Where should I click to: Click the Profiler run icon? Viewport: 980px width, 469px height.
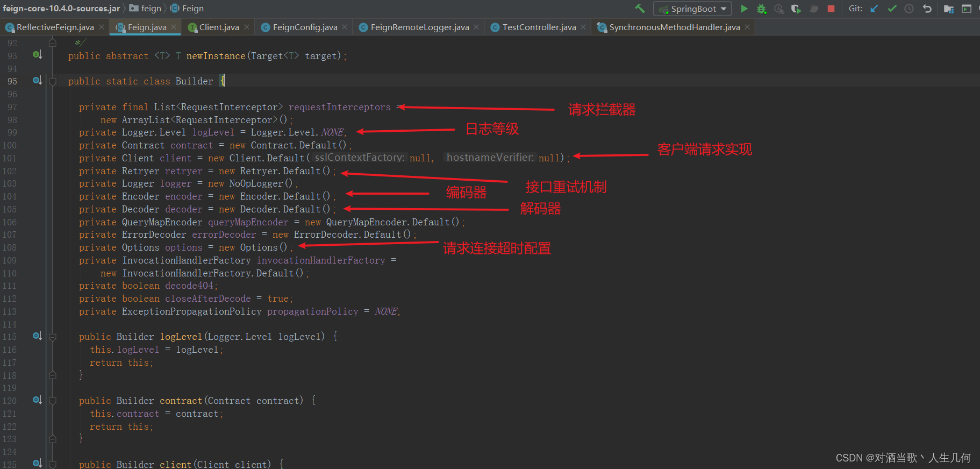[x=779, y=9]
